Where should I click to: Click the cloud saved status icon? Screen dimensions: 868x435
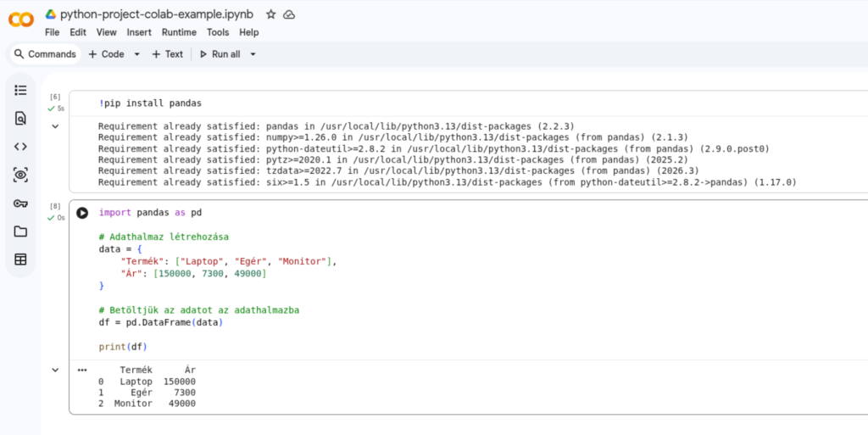coord(289,15)
